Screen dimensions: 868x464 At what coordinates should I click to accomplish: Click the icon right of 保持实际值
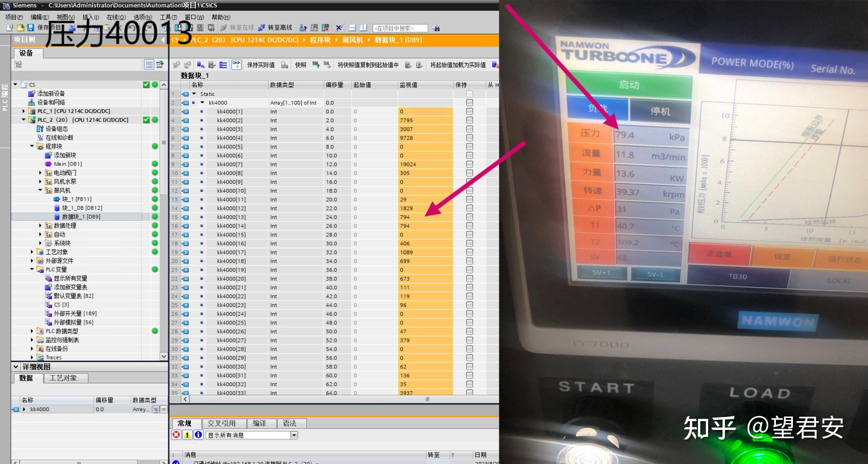coord(285,65)
